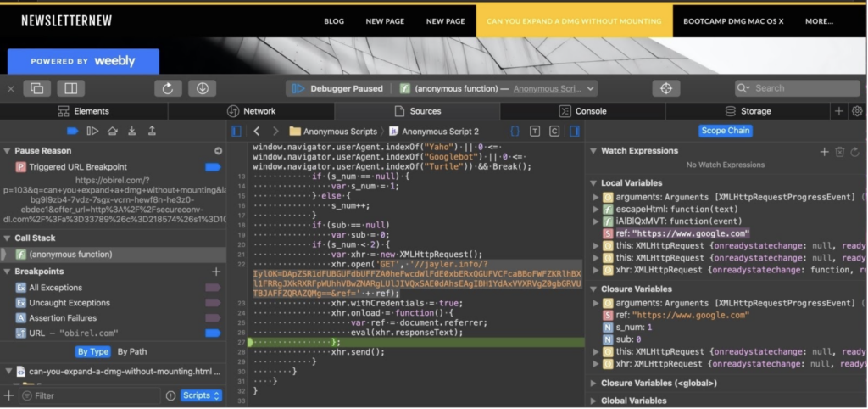Click the debugger Continue script execution icon
Viewport: 868px width, 409px height.
click(92, 131)
